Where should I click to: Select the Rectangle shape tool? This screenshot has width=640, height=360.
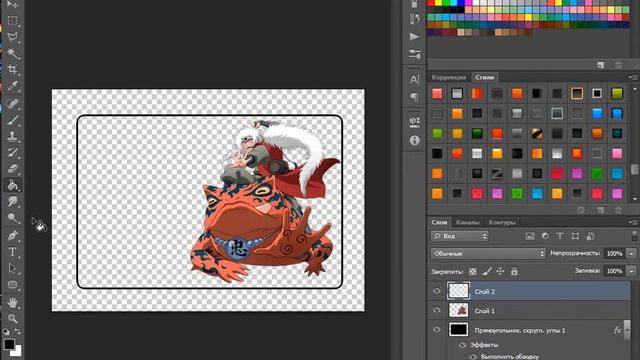coord(12,284)
